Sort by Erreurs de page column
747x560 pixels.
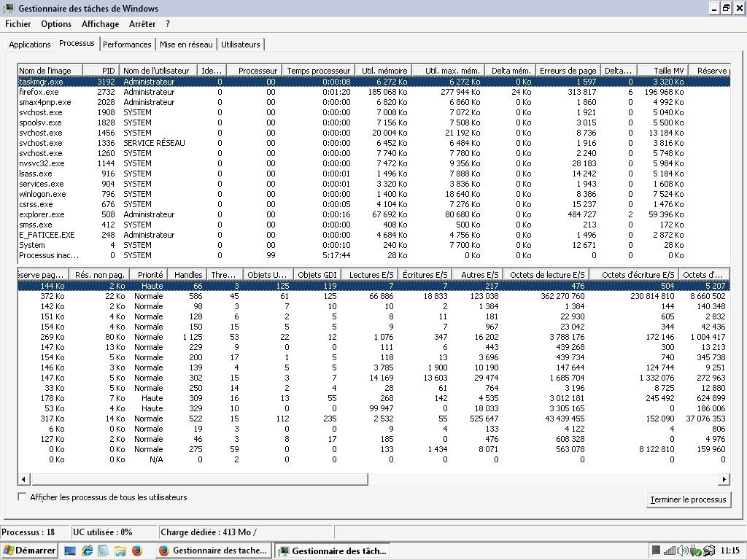pos(568,71)
